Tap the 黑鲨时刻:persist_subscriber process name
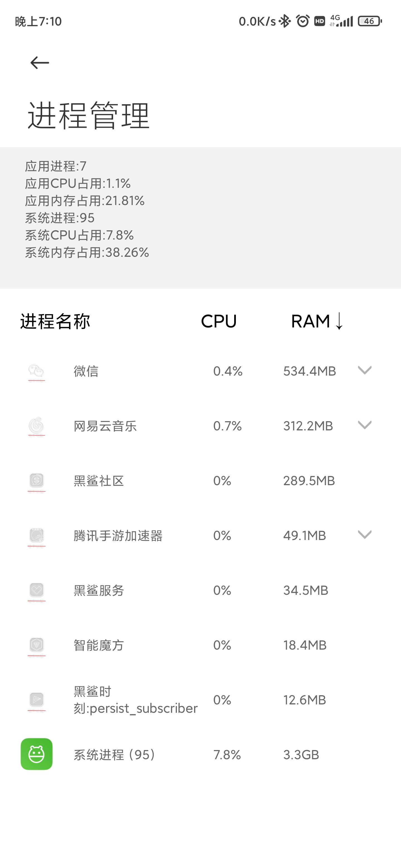Image resolution: width=401 pixels, height=868 pixels. coord(135,700)
